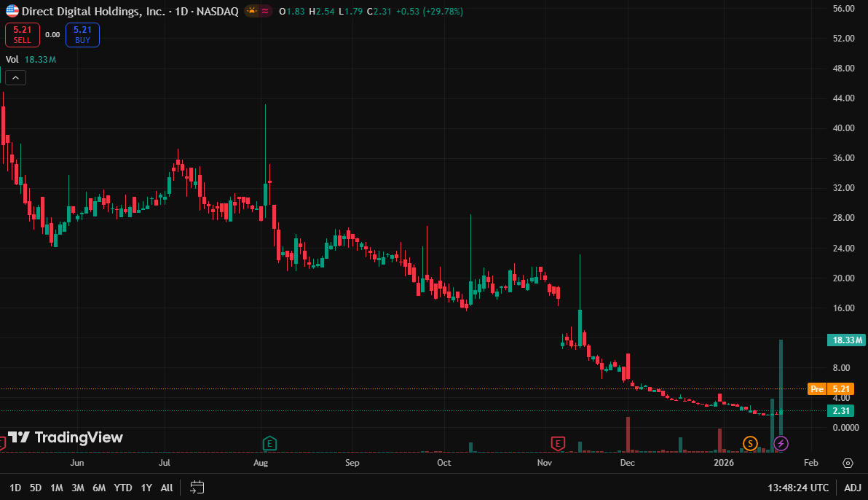The width and height of the screenshot is (868, 500).
Task: Click the Feb label on time axis
Action: click(x=811, y=463)
